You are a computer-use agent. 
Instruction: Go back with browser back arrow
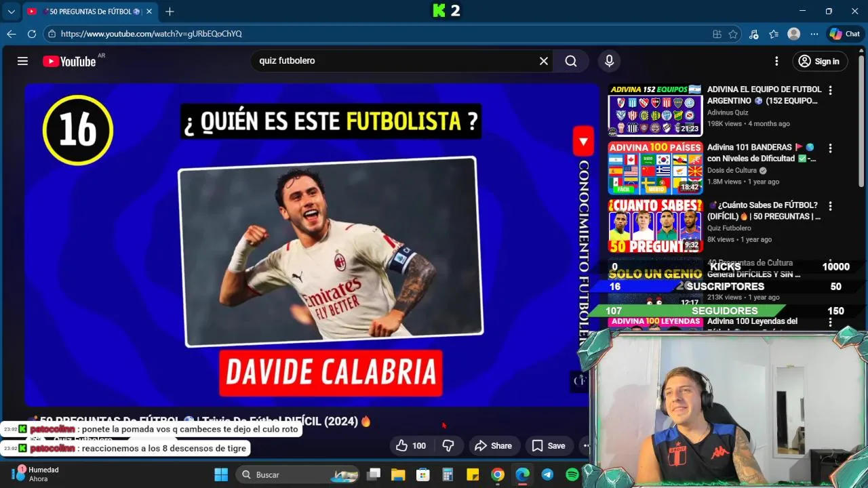click(12, 34)
